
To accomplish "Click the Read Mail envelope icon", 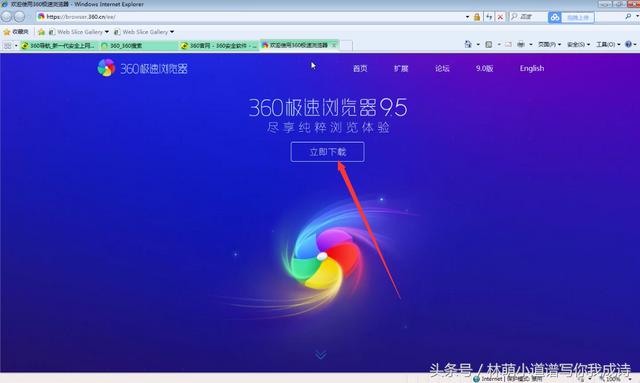I will click(508, 44).
